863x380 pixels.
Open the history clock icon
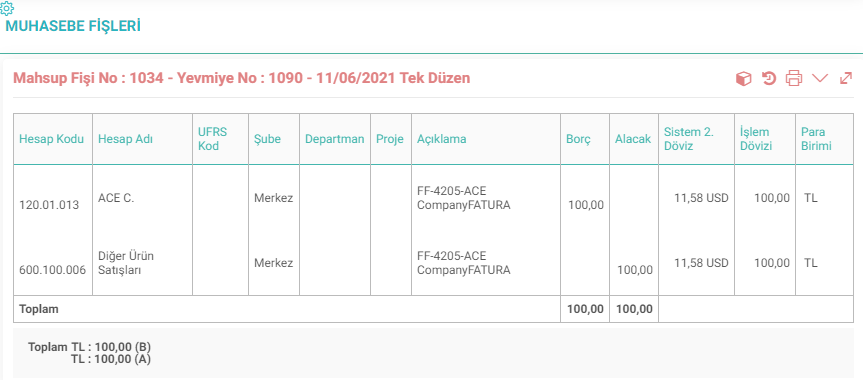pos(769,79)
